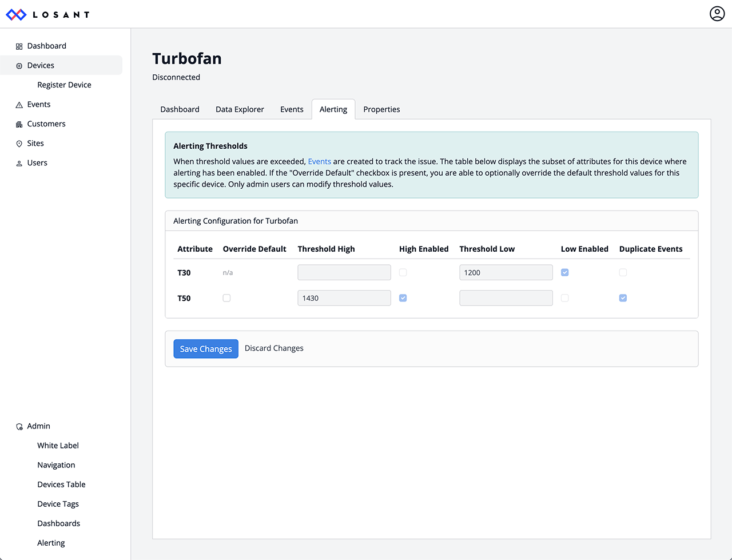Click Discard Changes
This screenshot has width=732, height=560.
point(274,348)
